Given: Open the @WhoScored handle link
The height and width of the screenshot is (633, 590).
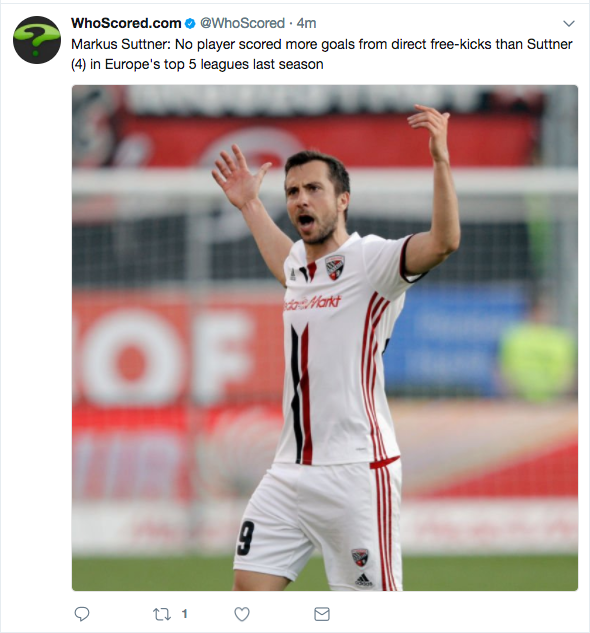Looking at the screenshot, I should [x=242, y=23].
